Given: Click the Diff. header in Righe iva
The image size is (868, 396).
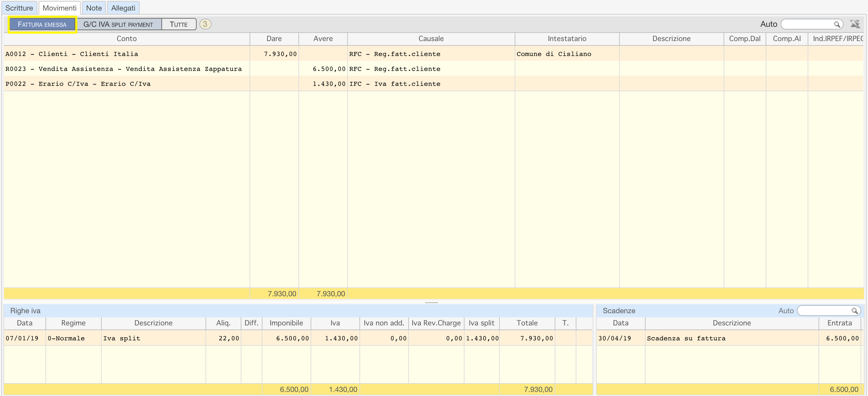Looking at the screenshot, I should click(x=252, y=323).
